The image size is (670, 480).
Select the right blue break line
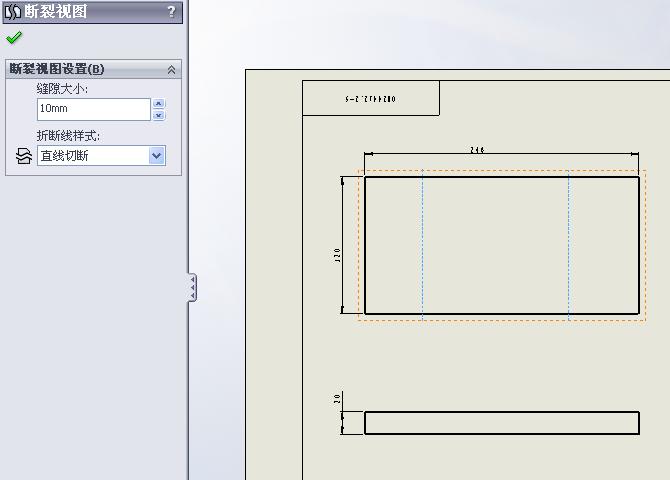pos(569,244)
